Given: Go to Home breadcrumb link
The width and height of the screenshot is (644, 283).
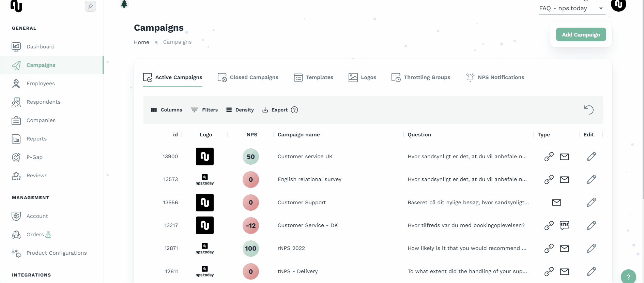Looking at the screenshot, I should tap(141, 42).
